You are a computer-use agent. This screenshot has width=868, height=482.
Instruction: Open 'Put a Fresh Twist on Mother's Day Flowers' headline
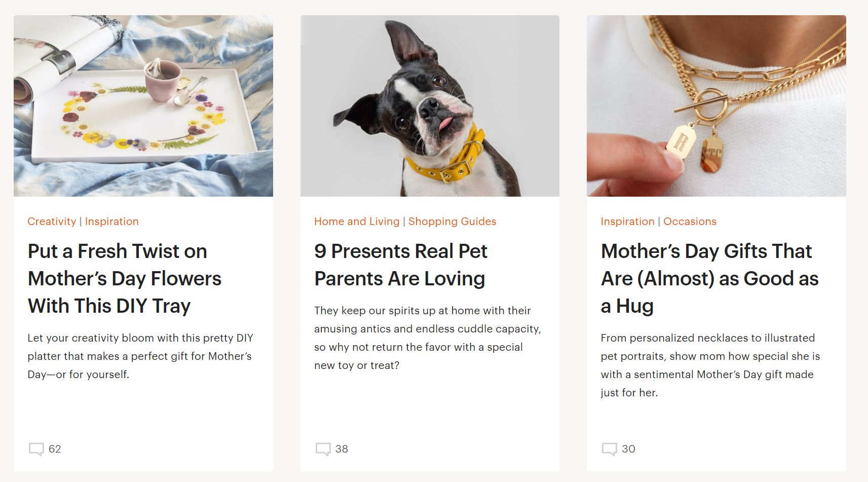click(125, 278)
